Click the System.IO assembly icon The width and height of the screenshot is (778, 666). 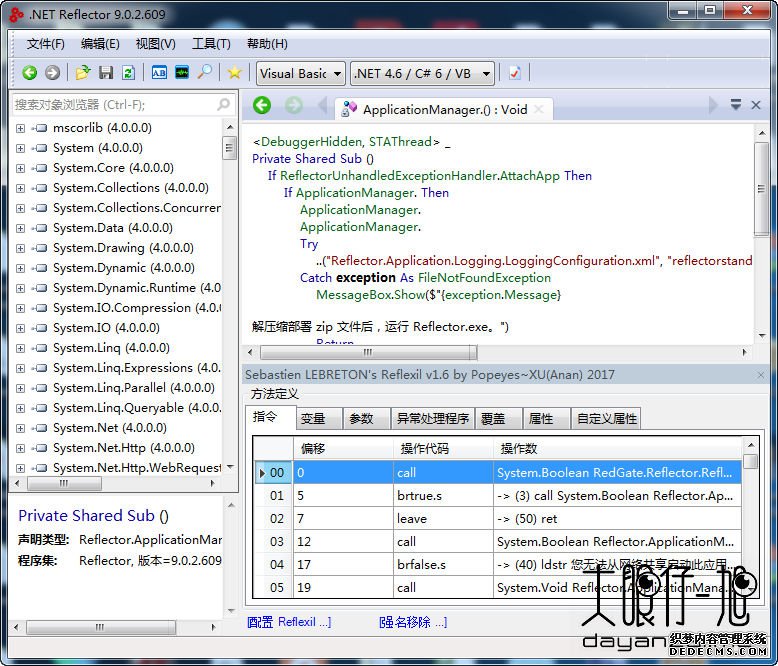[x=40, y=328]
